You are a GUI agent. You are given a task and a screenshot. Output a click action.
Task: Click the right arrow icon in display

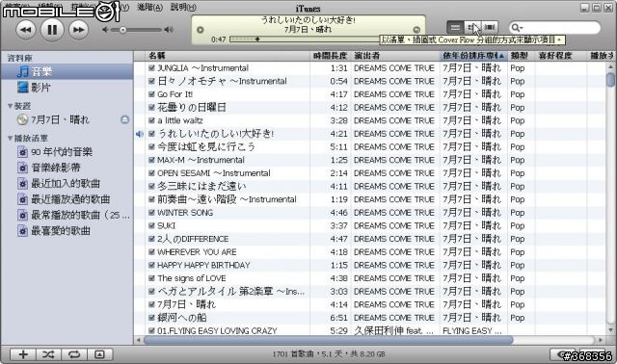(x=416, y=30)
